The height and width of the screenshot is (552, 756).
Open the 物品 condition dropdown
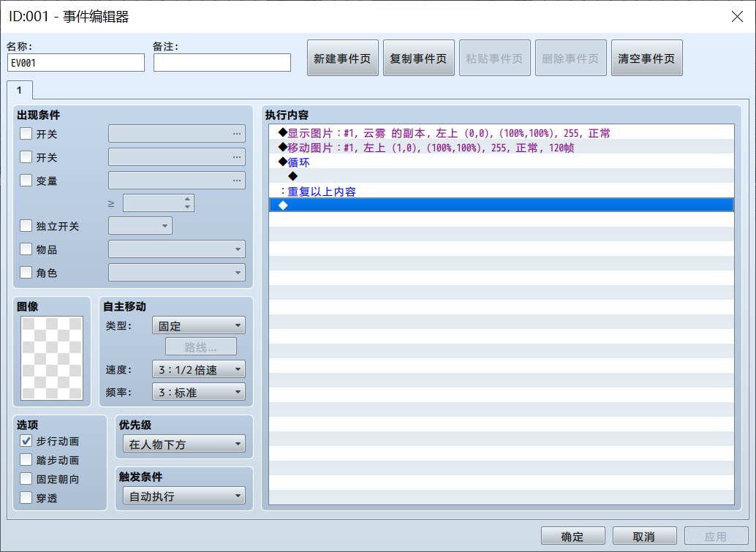pos(177,249)
